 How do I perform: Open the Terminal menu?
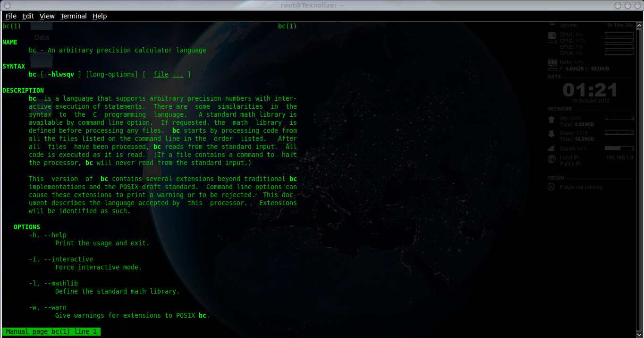click(x=73, y=16)
